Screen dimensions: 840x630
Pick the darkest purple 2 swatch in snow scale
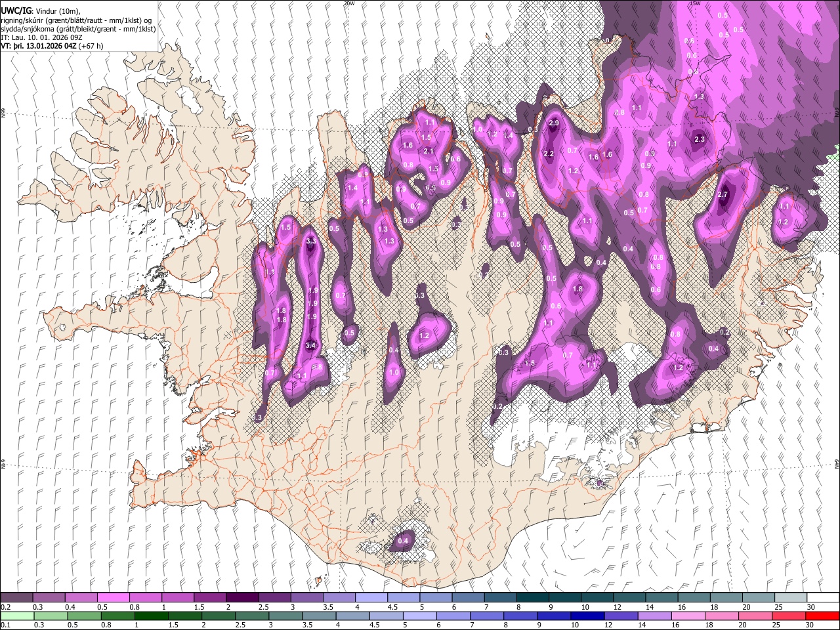pos(241,598)
